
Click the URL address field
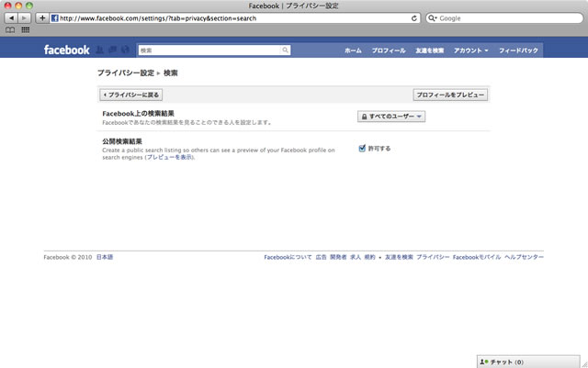coord(234,18)
